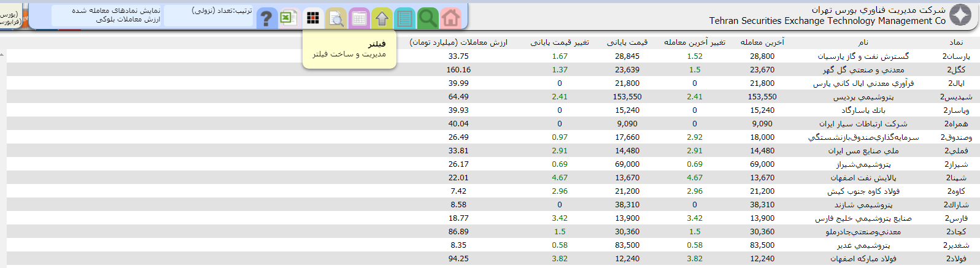Viewport: 980px width, 268px height.
Task: Open symbol شیراز2
Action: (x=956, y=164)
